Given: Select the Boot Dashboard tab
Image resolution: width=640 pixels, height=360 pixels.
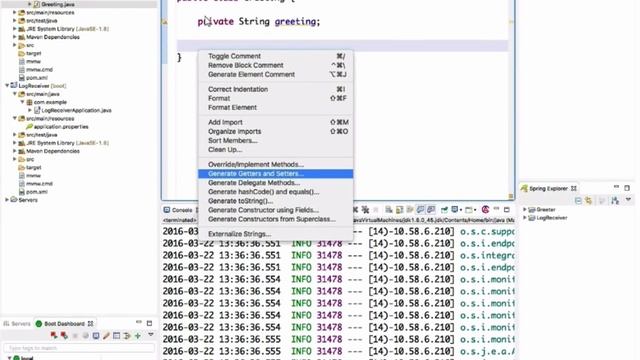Looking at the screenshot, I should [65, 324].
